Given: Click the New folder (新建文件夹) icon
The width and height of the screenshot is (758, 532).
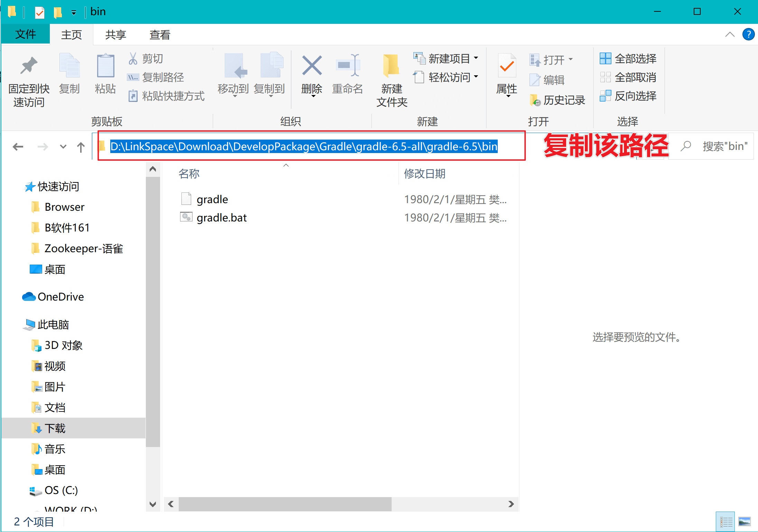Looking at the screenshot, I should pos(391,66).
